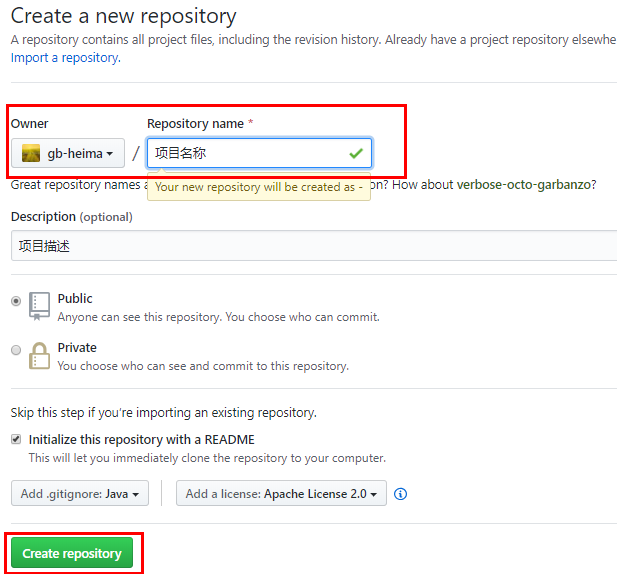617x574 pixels.
Task: Toggle Initialize this repository with a README
Action: point(16,439)
